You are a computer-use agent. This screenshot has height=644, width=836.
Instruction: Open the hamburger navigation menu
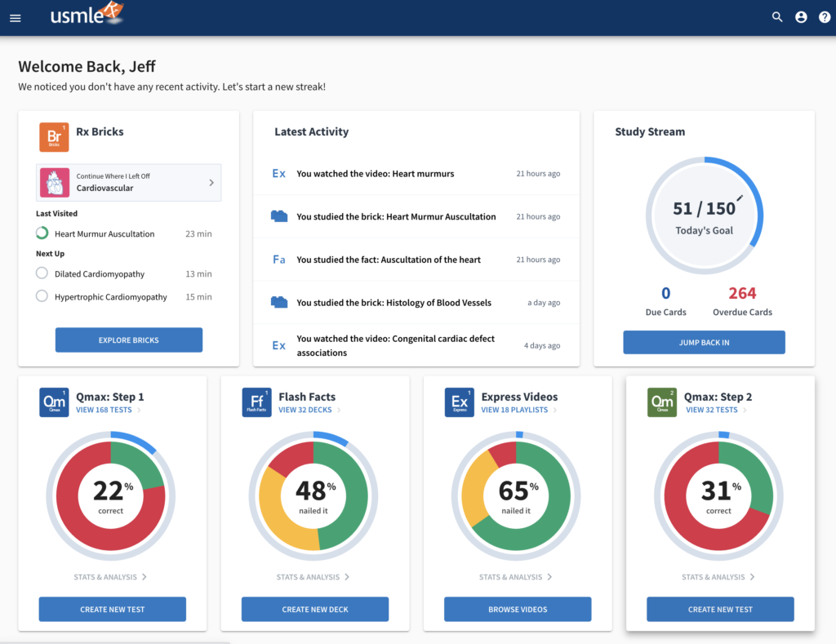15,18
